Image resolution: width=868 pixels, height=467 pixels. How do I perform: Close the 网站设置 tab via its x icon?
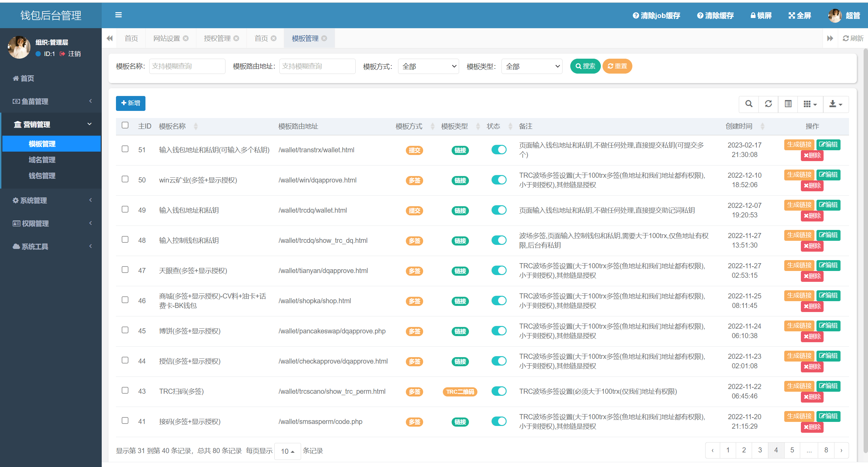click(186, 38)
